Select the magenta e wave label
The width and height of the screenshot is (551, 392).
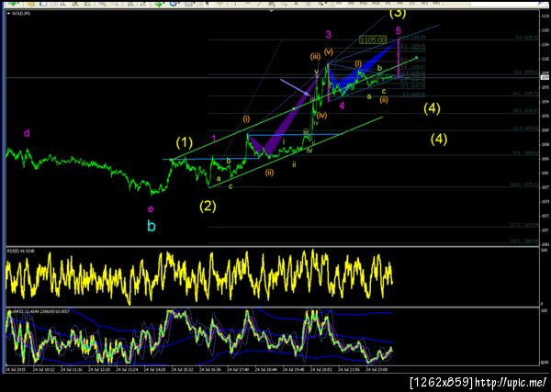(x=151, y=209)
